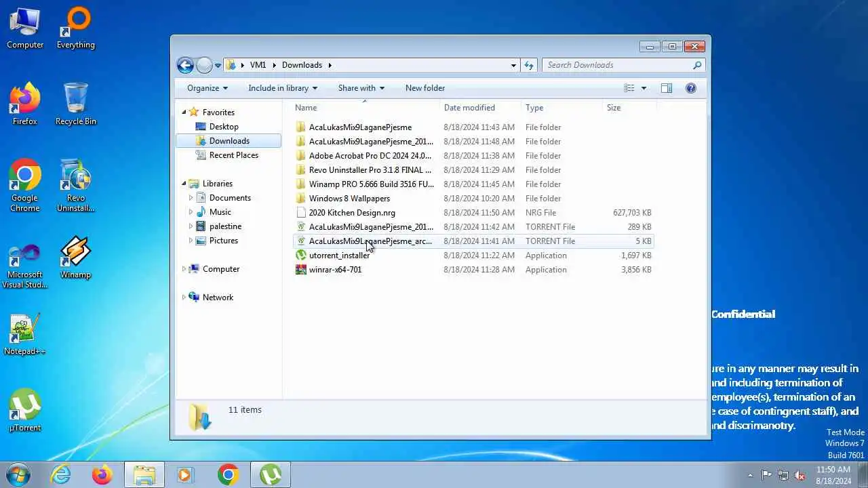Open Windows Media Player from taskbar
The width and height of the screenshot is (868, 488).
(186, 475)
